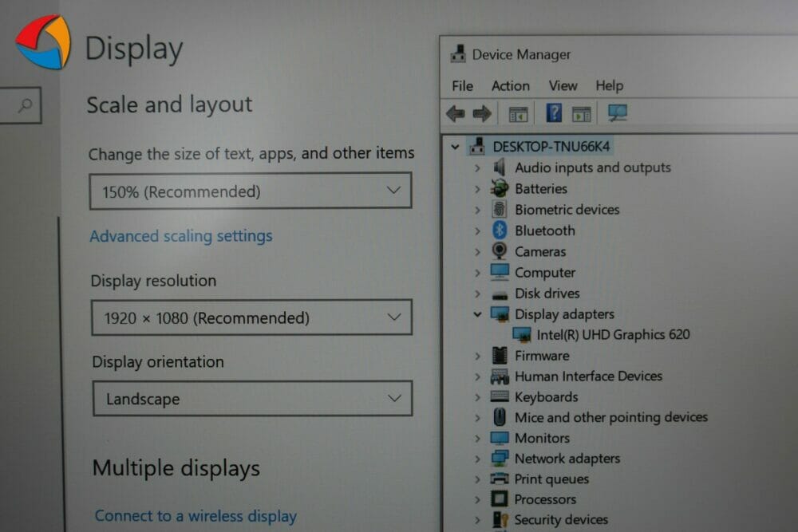Open the 150% (Recommended) scaling dropdown
The height and width of the screenshot is (532, 798).
coord(251,191)
